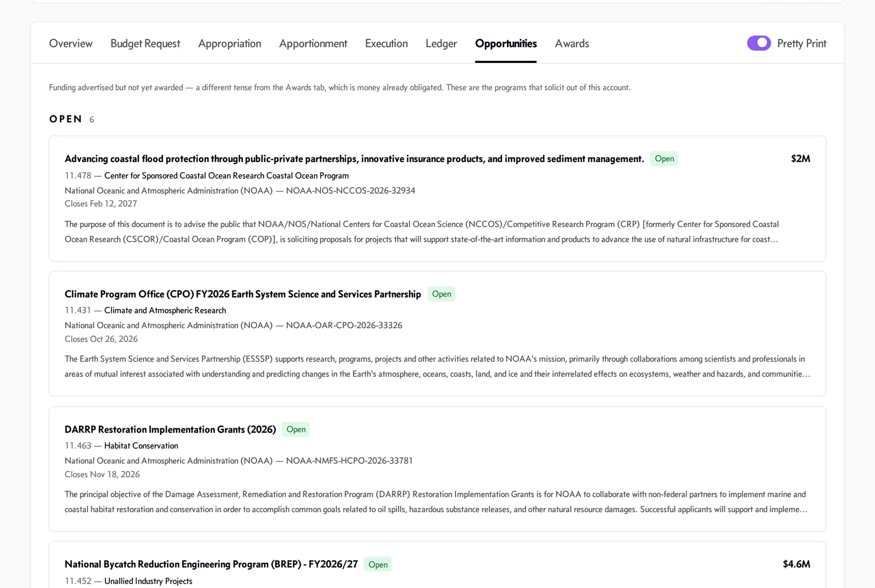This screenshot has width=875, height=588.
Task: Select the Appropriation tab
Action: 230,43
